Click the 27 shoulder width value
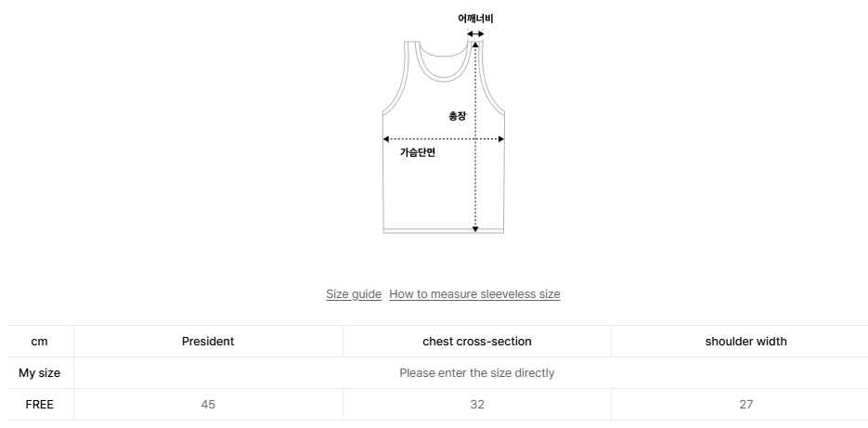Viewport: 868px width, 428px height. tap(745, 405)
